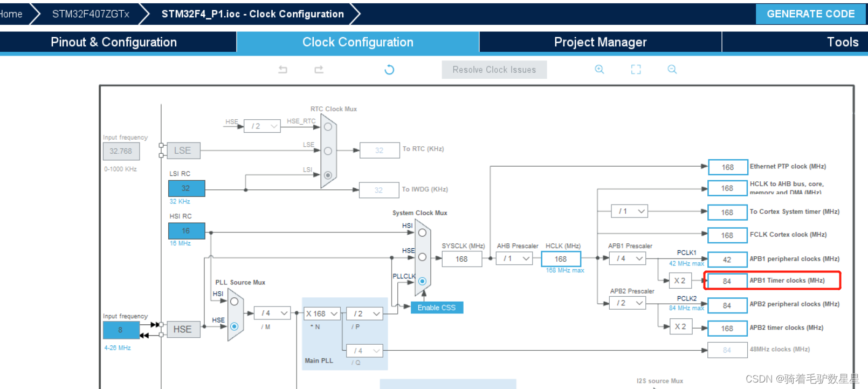Open APB1 Prescaler dropdown
The height and width of the screenshot is (389, 868).
[x=627, y=258]
